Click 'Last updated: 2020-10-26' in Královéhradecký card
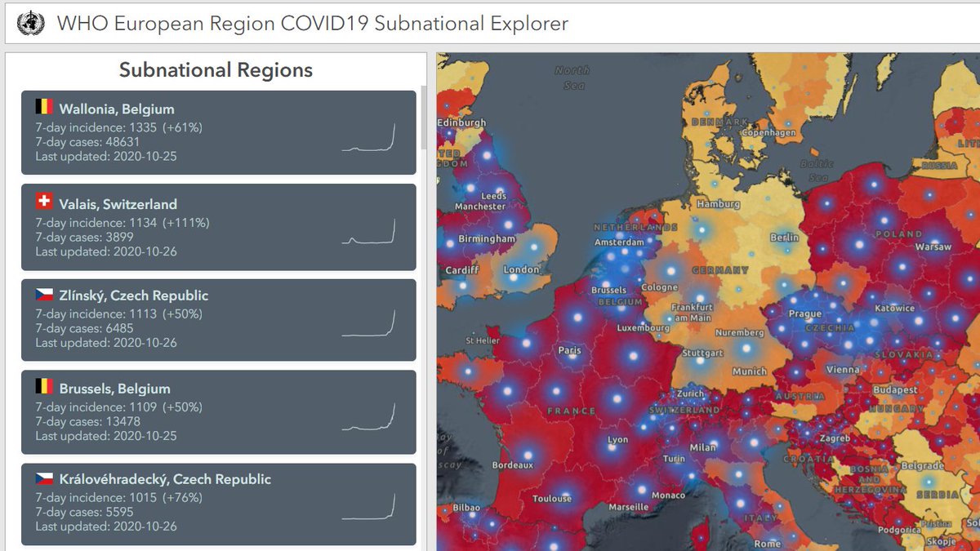 (x=106, y=527)
